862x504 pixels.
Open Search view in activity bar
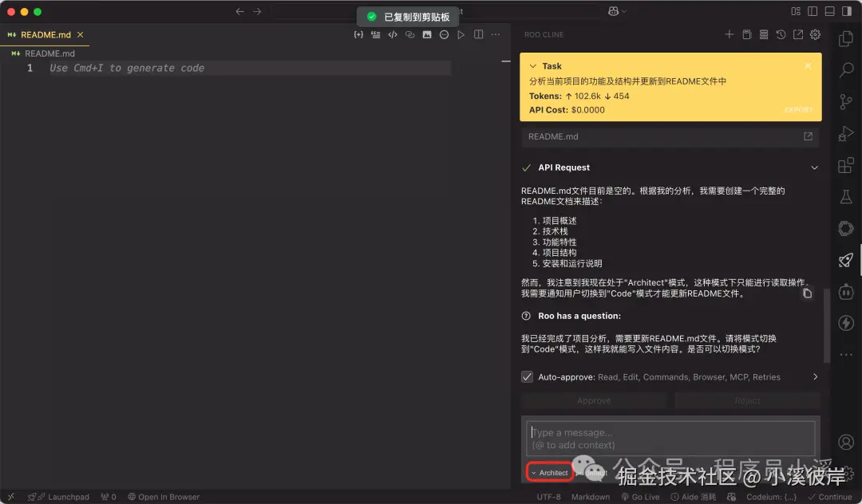click(846, 69)
